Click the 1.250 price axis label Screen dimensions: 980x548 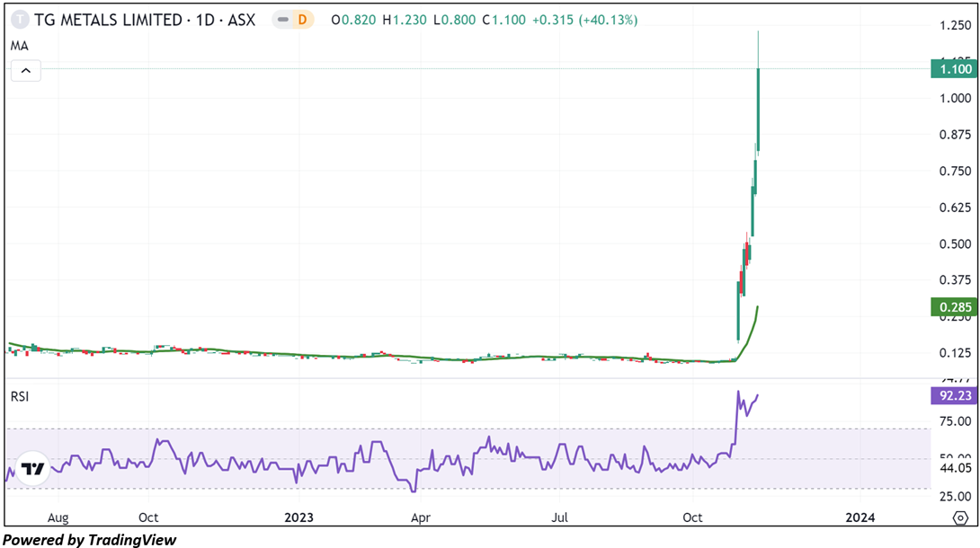point(956,25)
